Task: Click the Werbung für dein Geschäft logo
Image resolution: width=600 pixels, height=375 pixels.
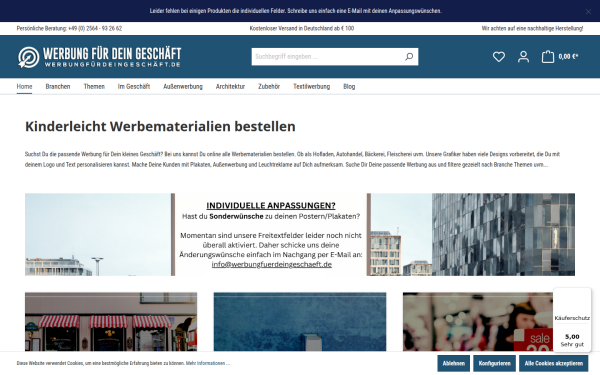Action: pyautogui.click(x=99, y=57)
